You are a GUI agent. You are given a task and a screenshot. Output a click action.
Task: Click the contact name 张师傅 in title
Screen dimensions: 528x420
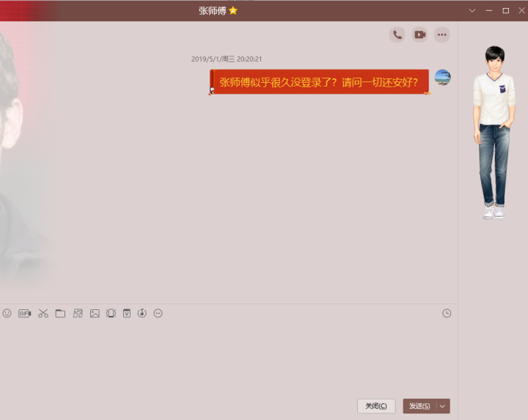click(212, 11)
